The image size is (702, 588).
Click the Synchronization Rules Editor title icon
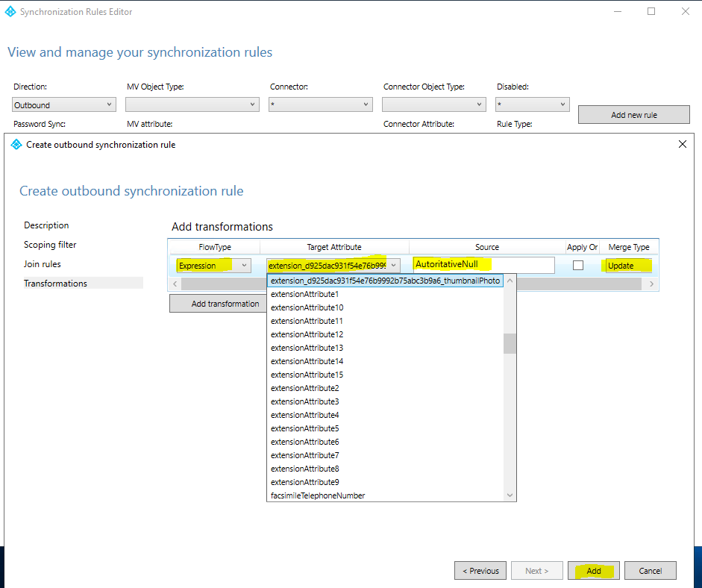pos(10,12)
